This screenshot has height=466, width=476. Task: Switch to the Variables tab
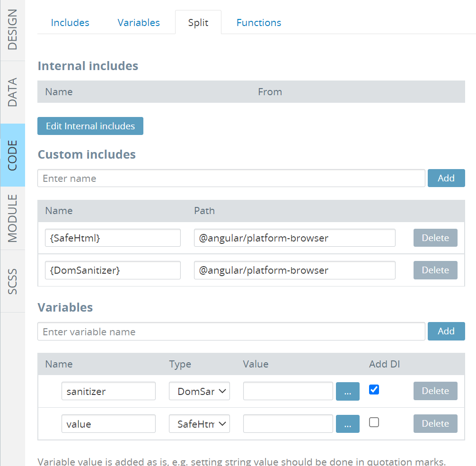[139, 23]
